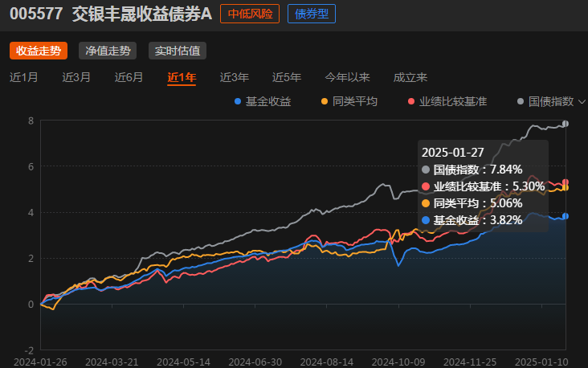
Task: Click x-axis date label 2024-08-14
Action: click(x=327, y=362)
